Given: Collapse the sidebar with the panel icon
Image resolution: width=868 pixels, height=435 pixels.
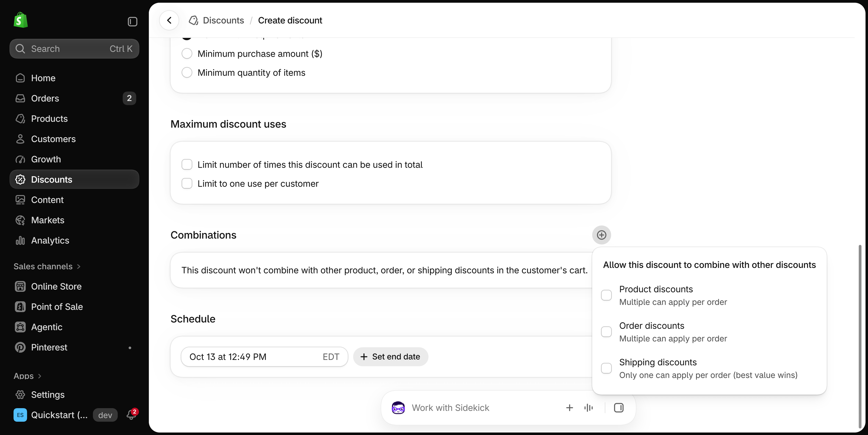Looking at the screenshot, I should click(132, 22).
